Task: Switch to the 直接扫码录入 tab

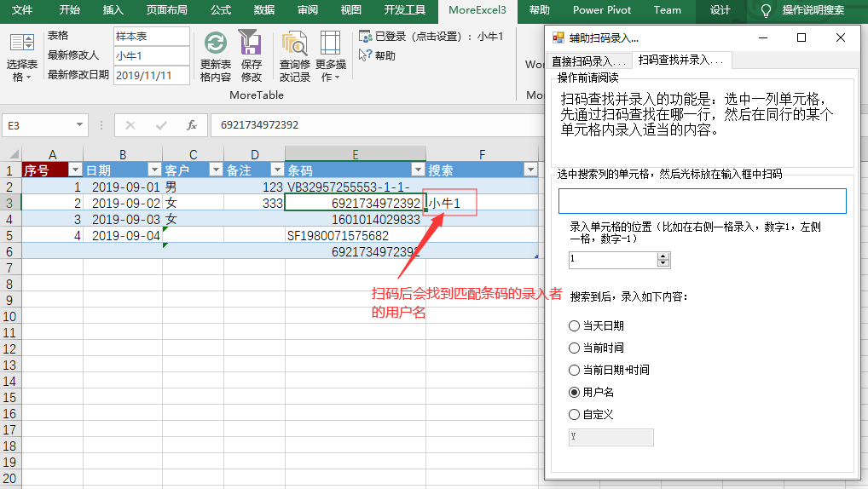Action: [588, 60]
